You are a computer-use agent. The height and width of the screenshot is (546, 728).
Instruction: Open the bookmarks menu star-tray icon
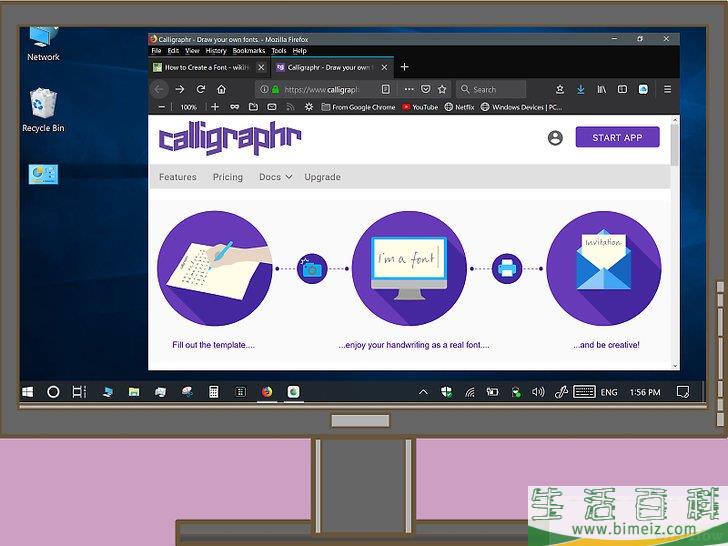559,89
